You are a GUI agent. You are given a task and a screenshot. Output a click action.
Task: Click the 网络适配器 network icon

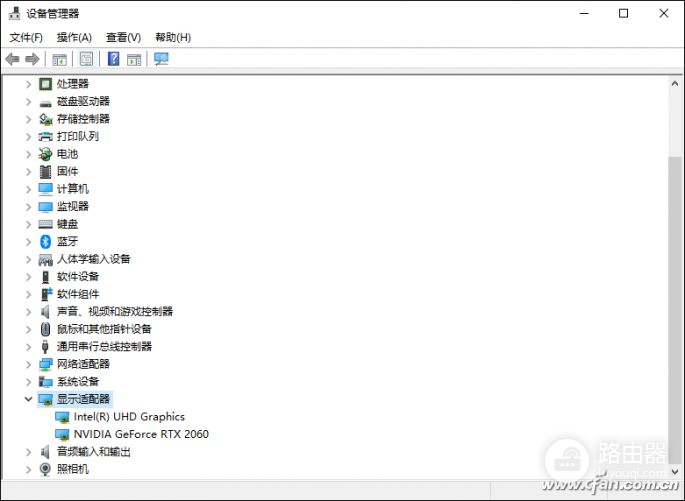click(x=45, y=364)
